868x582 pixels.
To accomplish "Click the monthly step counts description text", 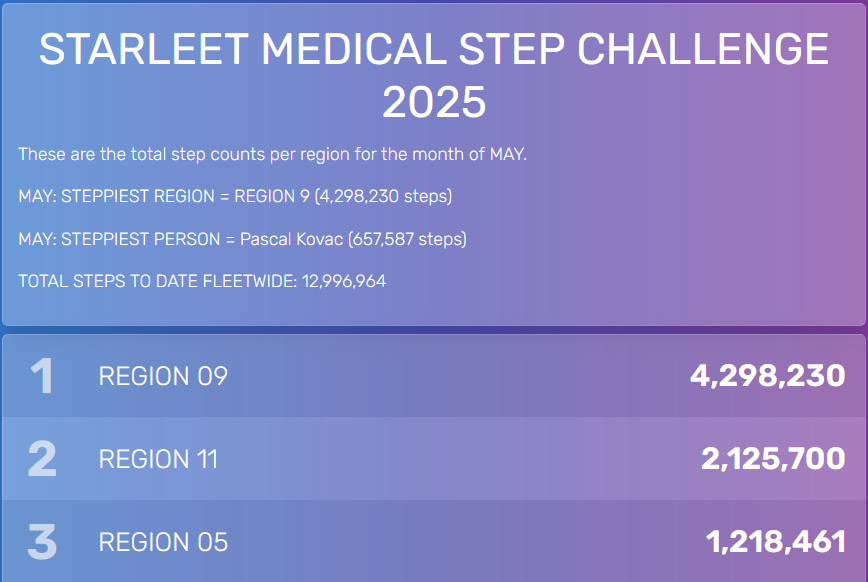I will point(272,154).
